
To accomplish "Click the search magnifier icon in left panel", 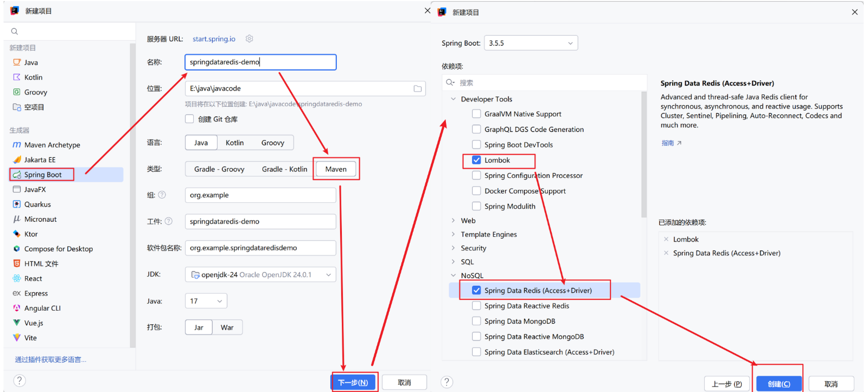I will (15, 31).
